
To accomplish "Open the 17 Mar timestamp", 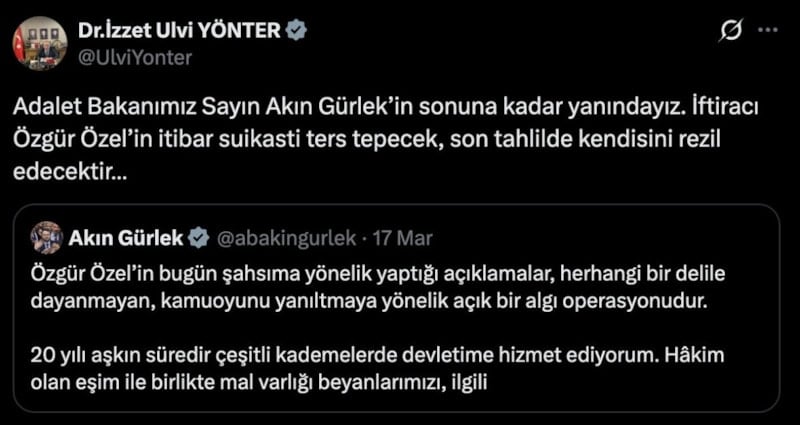I will tap(402, 238).
